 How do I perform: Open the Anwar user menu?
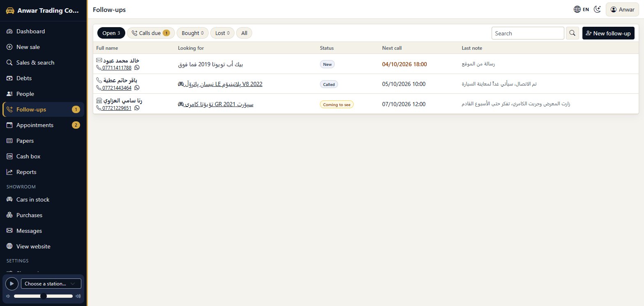coord(623,9)
